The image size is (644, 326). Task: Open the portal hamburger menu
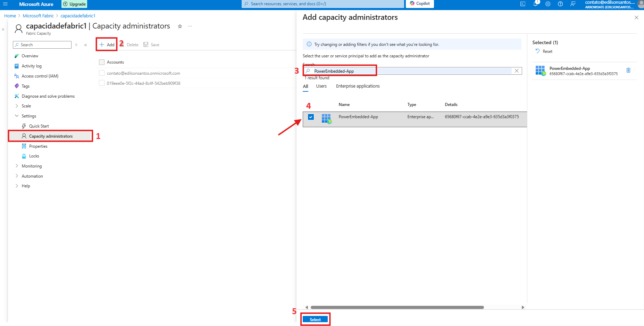(x=5, y=4)
